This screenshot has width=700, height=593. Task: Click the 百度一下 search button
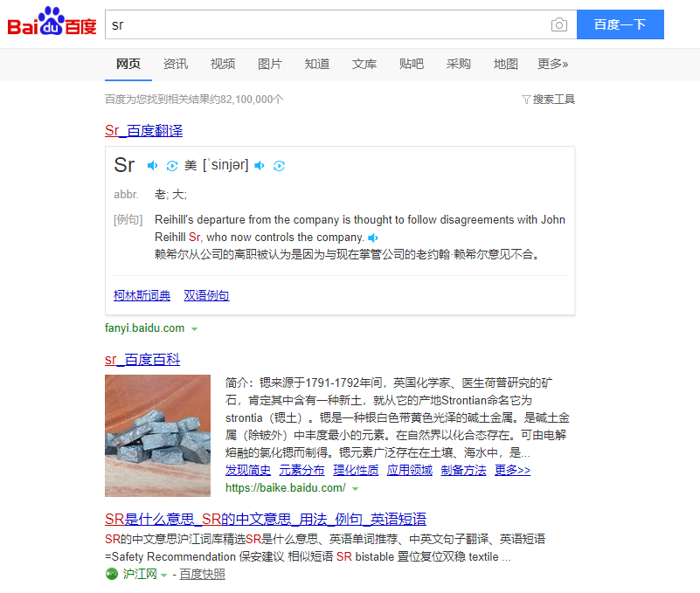(620, 24)
